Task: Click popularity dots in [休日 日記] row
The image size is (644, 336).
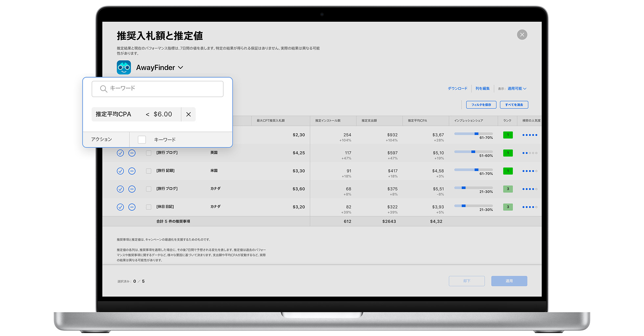Action: pyautogui.click(x=530, y=207)
